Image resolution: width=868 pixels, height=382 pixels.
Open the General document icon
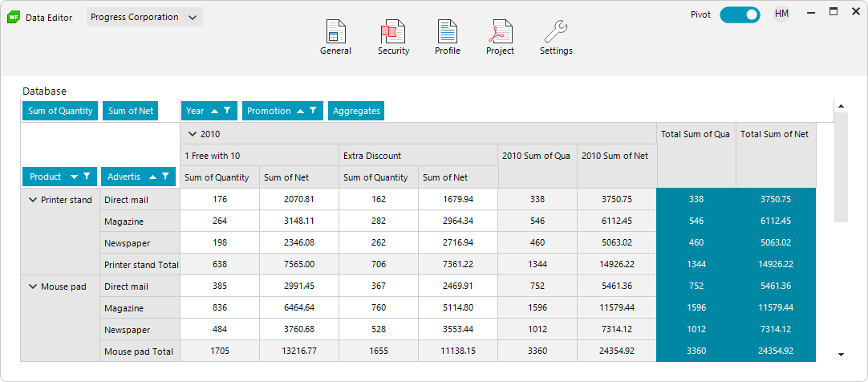[335, 31]
